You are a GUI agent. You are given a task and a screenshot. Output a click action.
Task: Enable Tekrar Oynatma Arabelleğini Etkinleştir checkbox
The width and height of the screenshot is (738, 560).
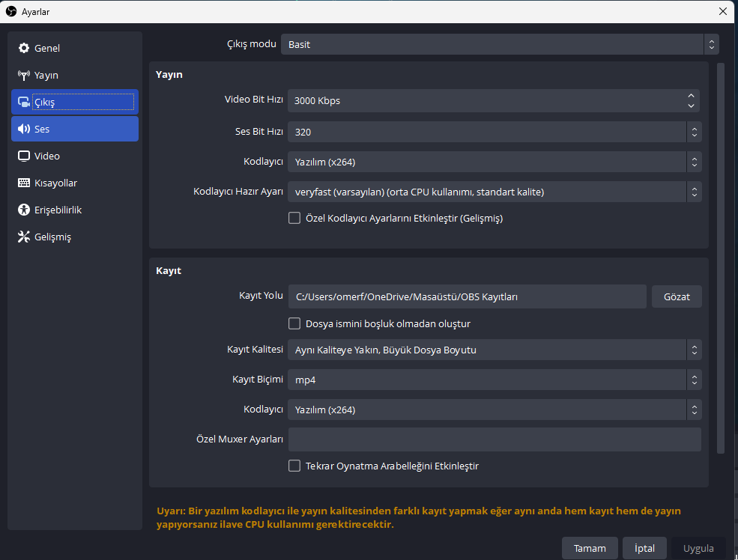click(x=294, y=466)
